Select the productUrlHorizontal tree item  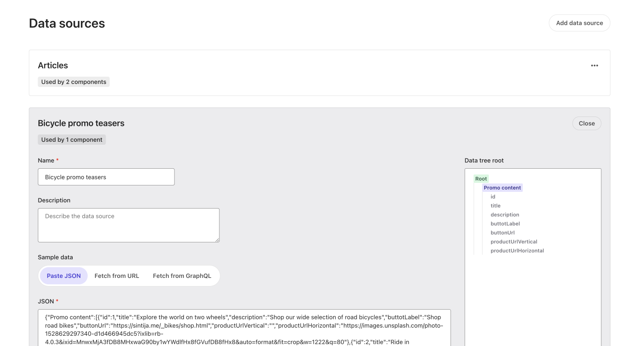(517, 251)
